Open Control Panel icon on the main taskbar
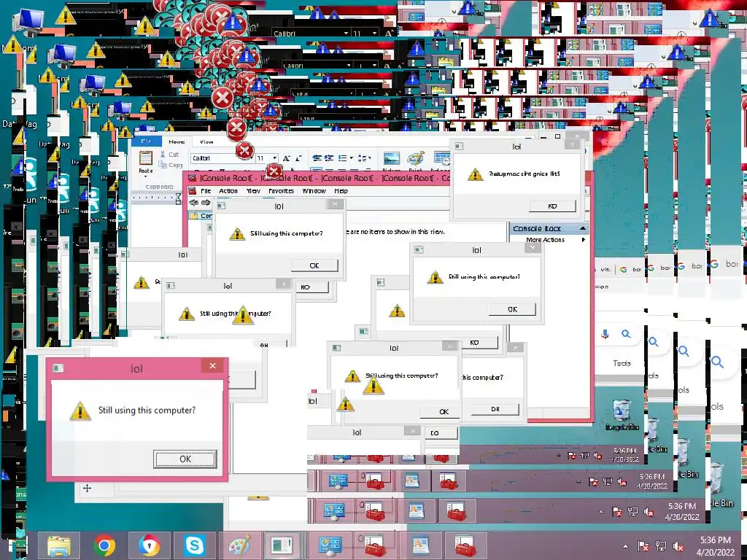The image size is (747, 560). coord(330,545)
